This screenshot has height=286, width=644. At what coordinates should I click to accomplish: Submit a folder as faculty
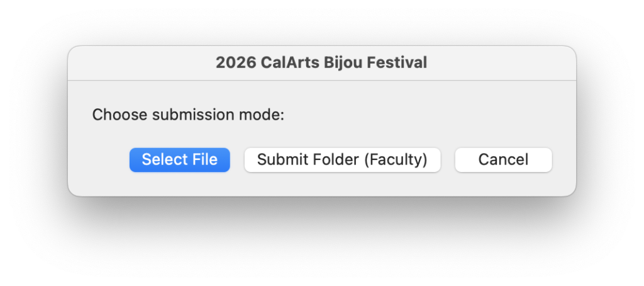coord(342,160)
